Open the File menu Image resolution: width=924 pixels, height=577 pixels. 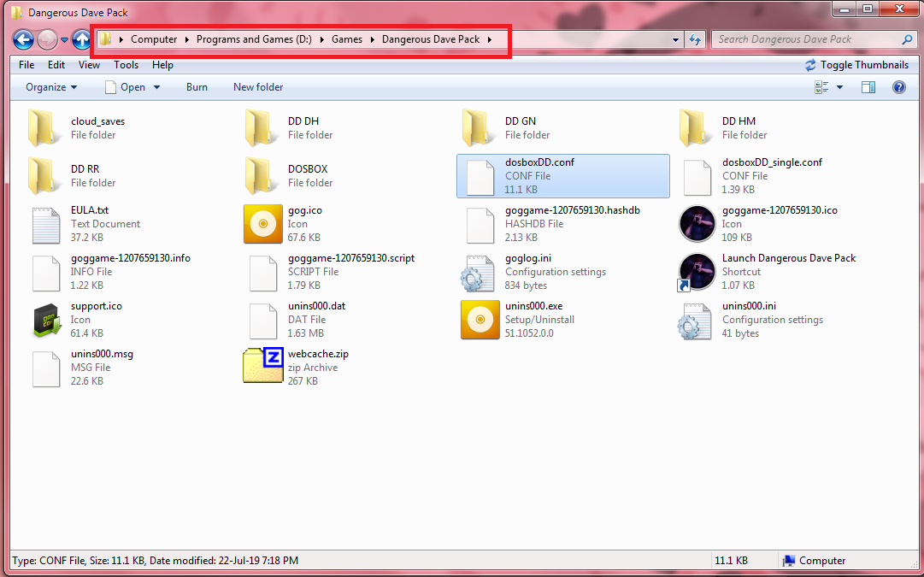26,65
